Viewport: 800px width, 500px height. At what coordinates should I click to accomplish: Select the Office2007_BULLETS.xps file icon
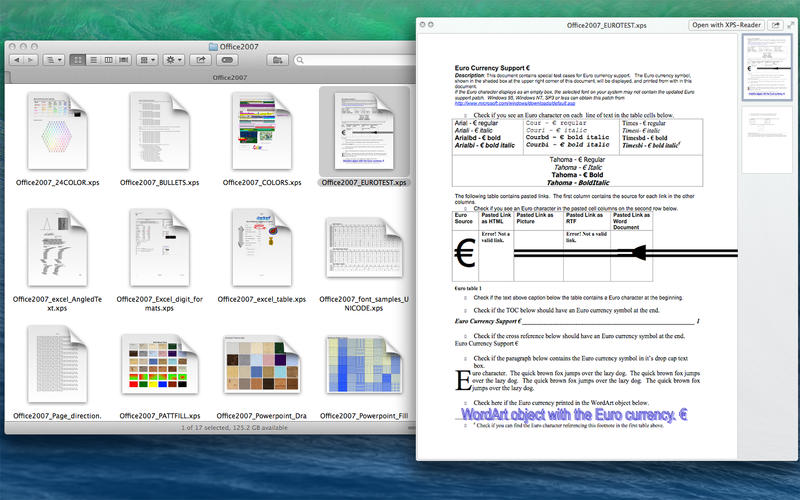pos(159,131)
